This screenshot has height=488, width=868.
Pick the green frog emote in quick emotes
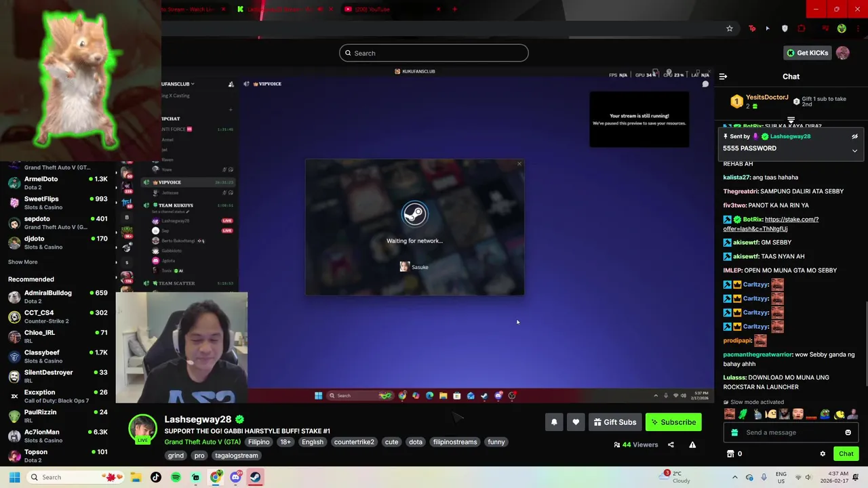(x=743, y=414)
